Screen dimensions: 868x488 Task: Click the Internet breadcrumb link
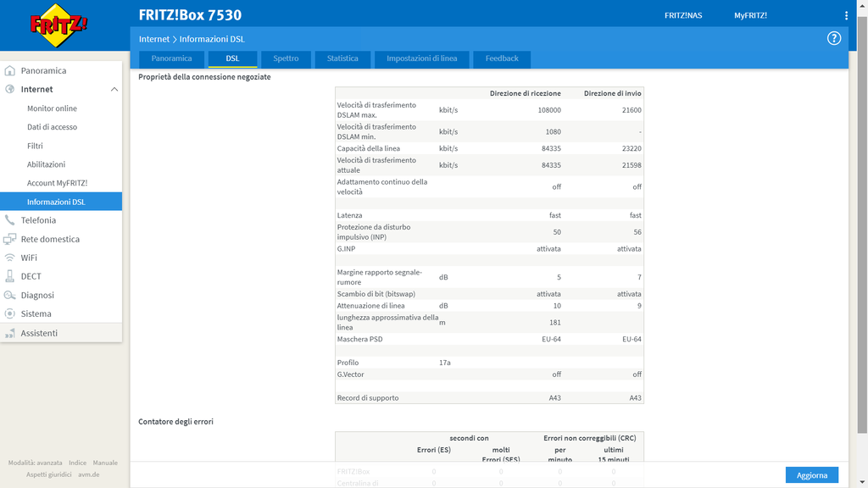pos(154,39)
